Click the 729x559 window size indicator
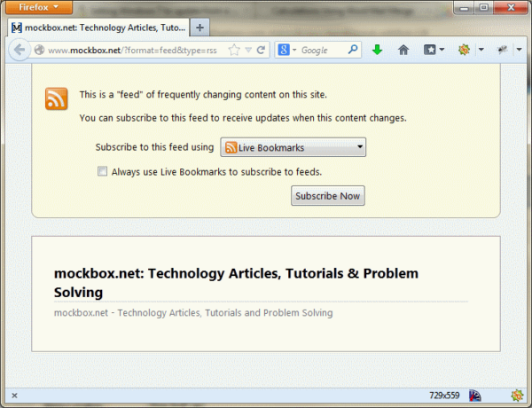 [444, 396]
